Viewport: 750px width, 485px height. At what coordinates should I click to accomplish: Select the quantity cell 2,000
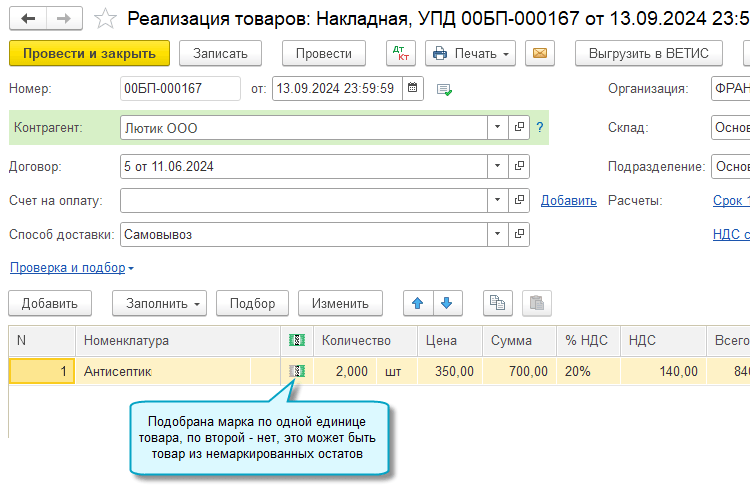(x=345, y=371)
